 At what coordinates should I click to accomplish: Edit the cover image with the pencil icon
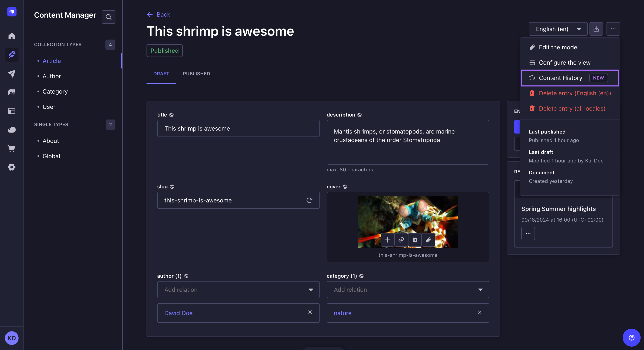[x=428, y=240]
